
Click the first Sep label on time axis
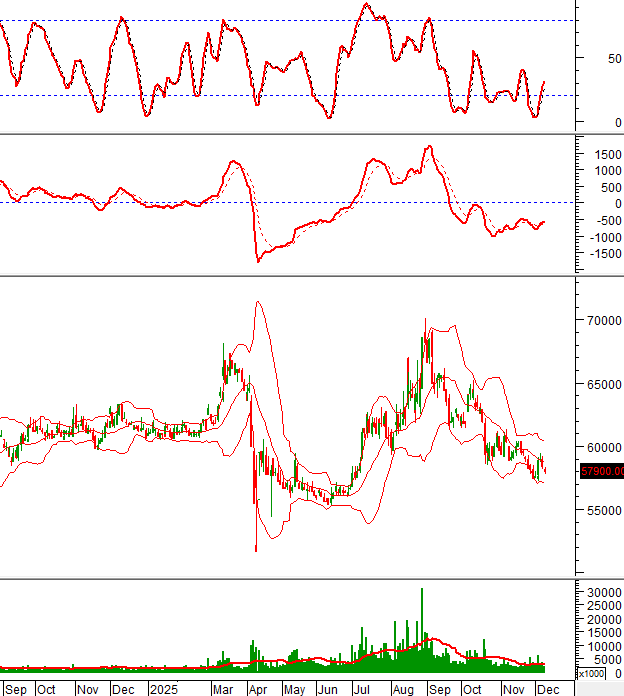coord(15,689)
